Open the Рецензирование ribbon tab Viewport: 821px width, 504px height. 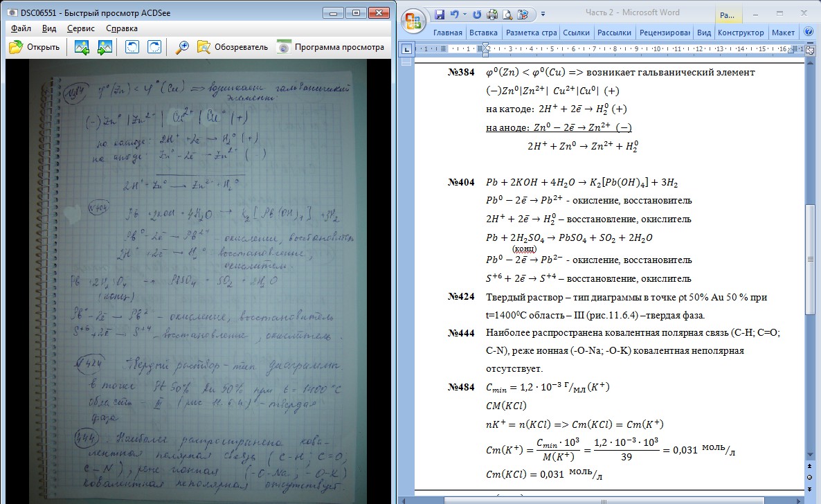tap(665, 33)
